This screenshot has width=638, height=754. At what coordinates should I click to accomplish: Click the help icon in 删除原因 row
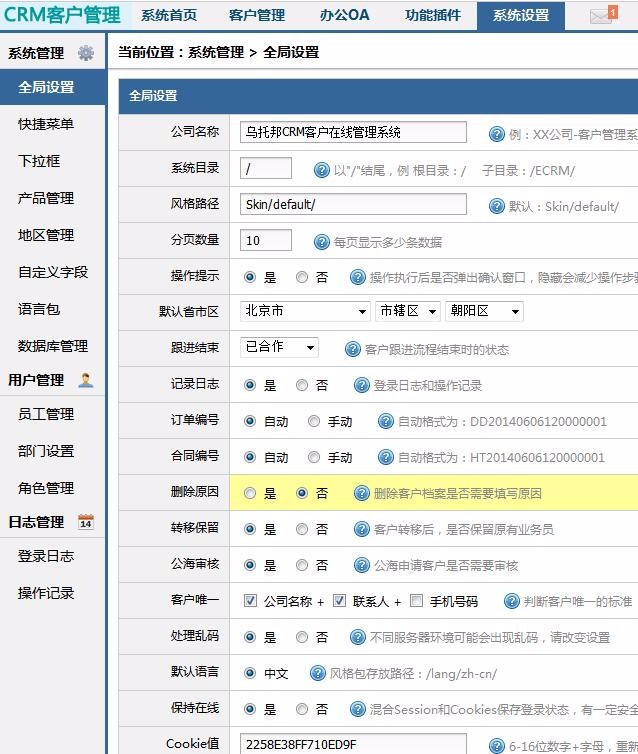pyautogui.click(x=362, y=493)
